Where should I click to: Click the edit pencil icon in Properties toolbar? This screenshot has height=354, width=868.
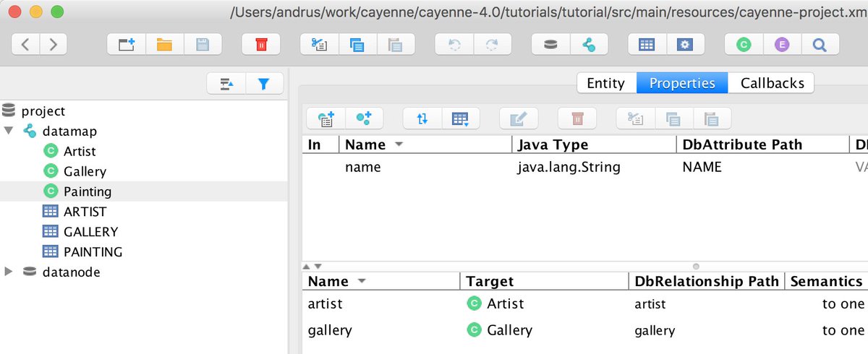[x=519, y=118]
